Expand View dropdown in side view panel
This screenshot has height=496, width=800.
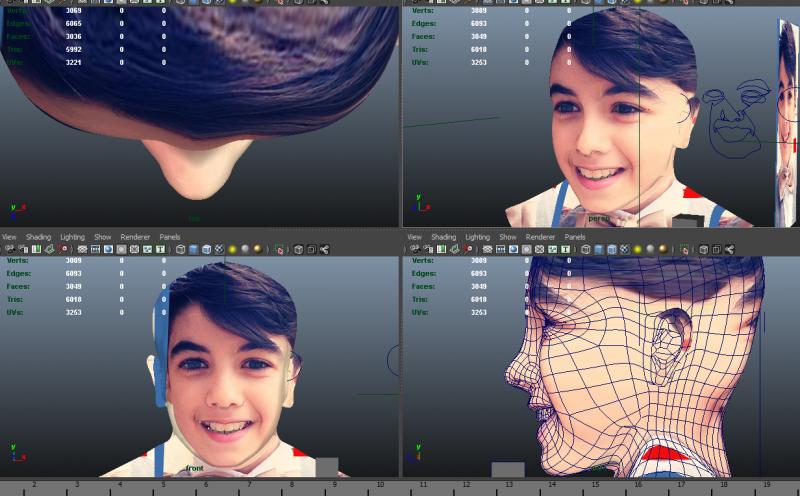pos(414,237)
